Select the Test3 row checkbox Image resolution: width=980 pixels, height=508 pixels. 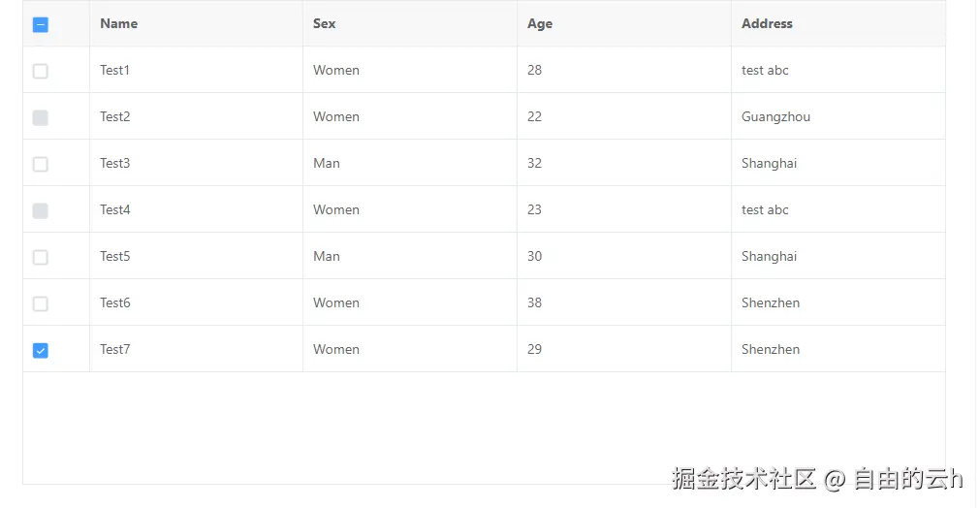(41, 164)
